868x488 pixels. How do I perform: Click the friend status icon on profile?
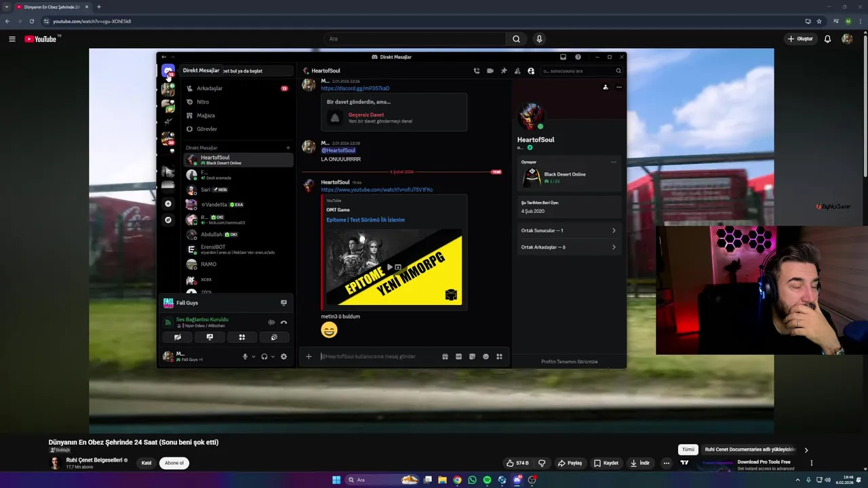tap(606, 87)
